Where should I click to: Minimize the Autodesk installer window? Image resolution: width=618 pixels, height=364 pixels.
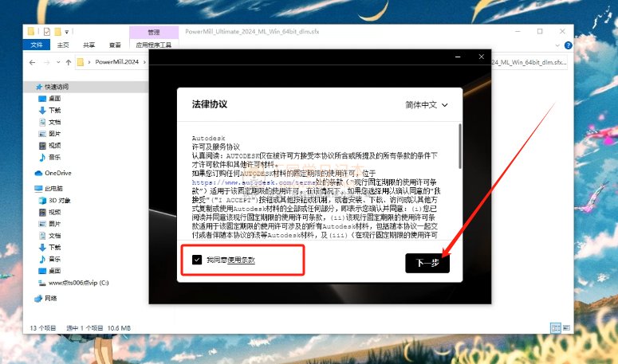[458, 57]
